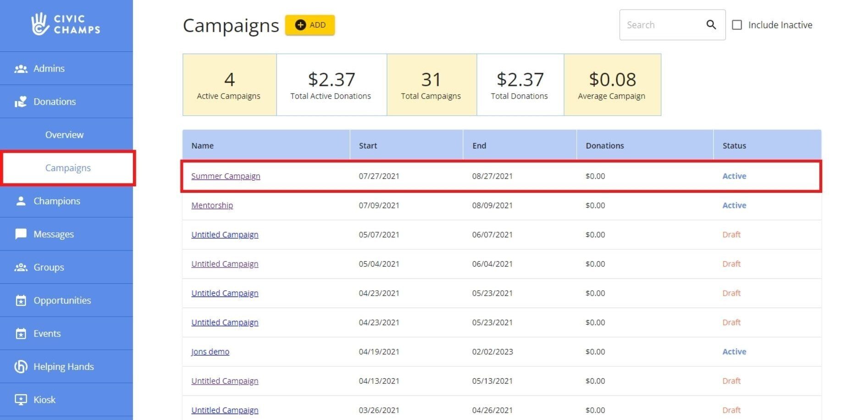Open the Jons demo campaign link
The width and height of the screenshot is (868, 420).
[210, 352]
